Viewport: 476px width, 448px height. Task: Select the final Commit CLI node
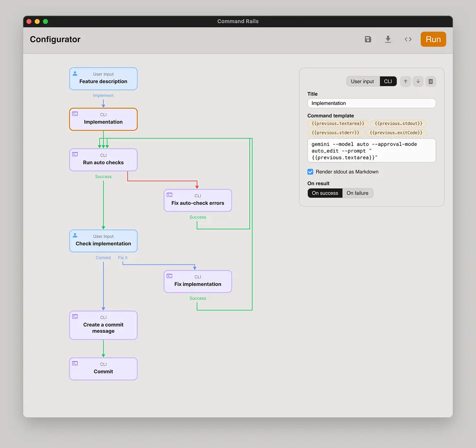103,369
